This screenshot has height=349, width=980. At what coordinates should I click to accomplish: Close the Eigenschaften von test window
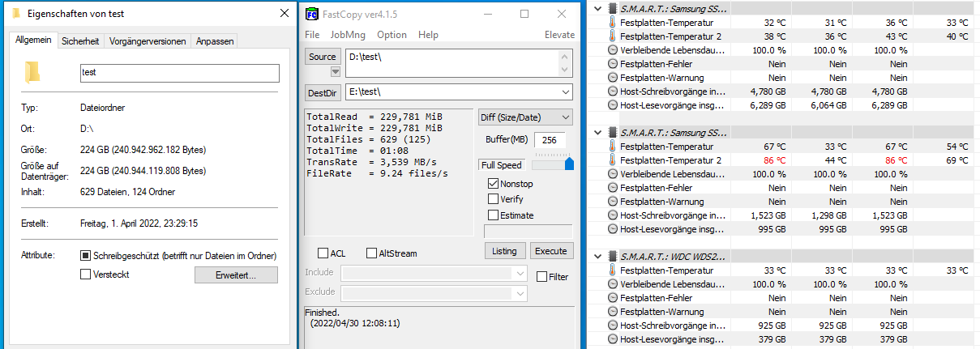pos(284,14)
